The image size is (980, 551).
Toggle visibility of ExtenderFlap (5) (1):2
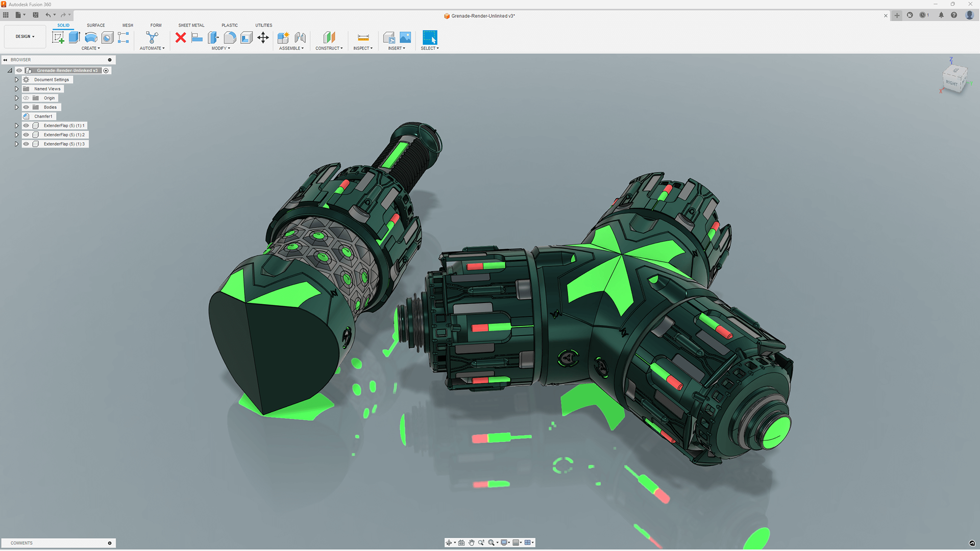(26, 135)
